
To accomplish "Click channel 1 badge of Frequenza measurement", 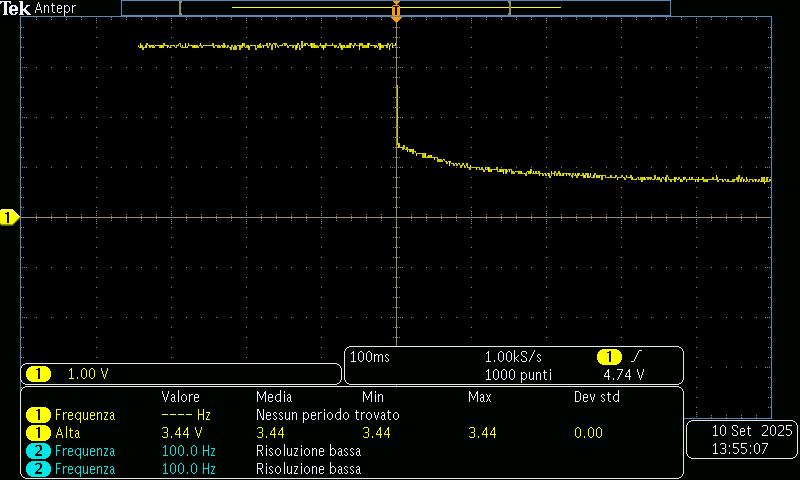I will pyautogui.click(x=39, y=415).
